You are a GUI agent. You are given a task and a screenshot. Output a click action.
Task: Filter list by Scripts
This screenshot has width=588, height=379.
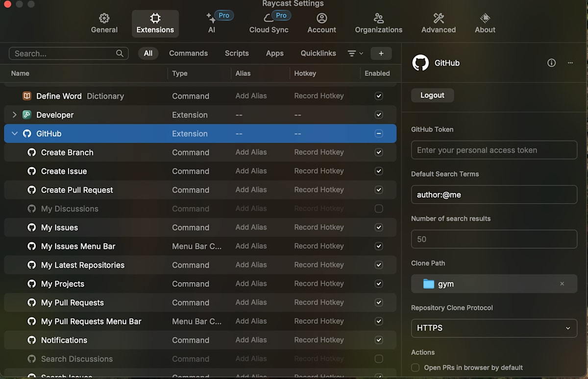237,53
